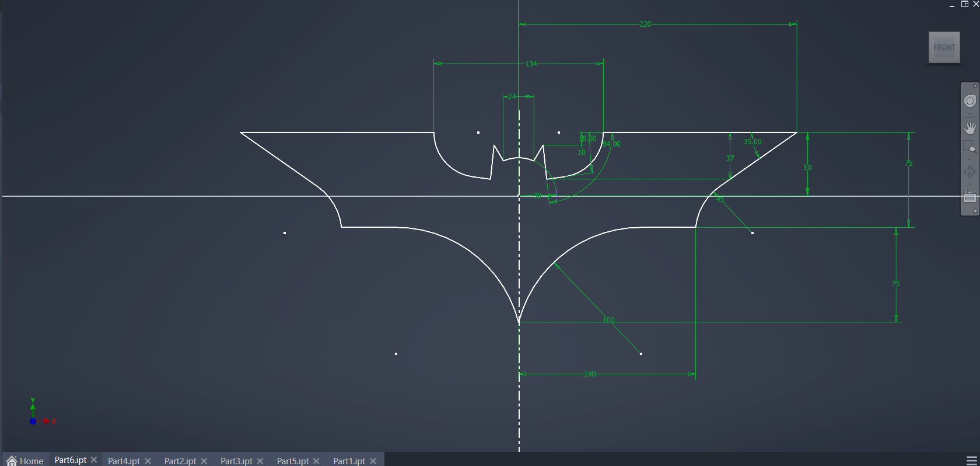Expand the navigation bar options arrow
Viewport: 980px width, 466px height.
tap(975, 211)
